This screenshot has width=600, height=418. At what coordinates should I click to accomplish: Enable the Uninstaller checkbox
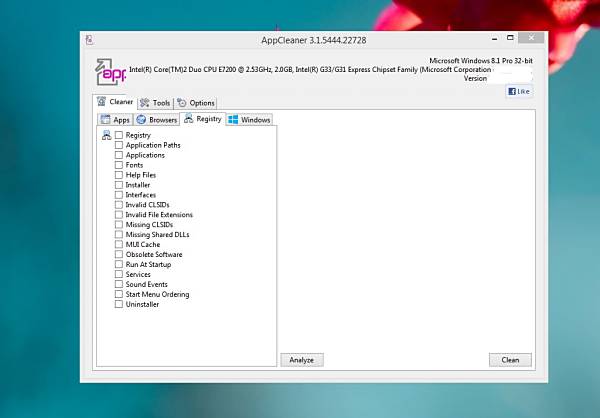(119, 304)
